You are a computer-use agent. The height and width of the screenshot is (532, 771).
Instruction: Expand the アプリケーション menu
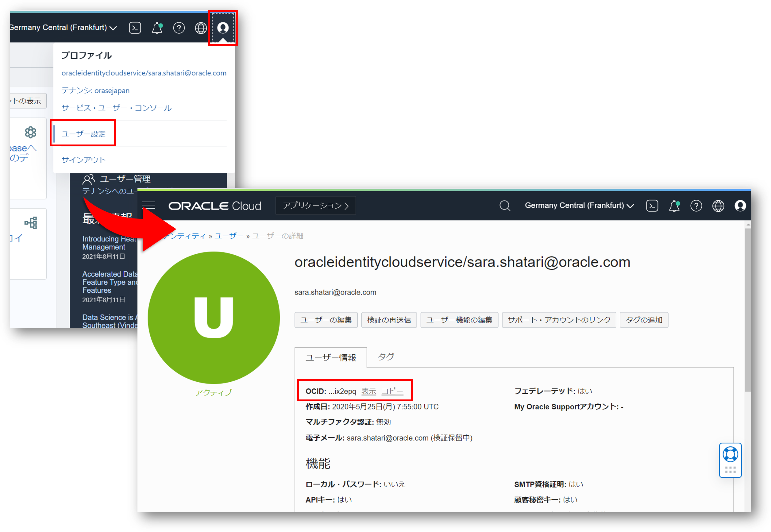pyautogui.click(x=315, y=205)
